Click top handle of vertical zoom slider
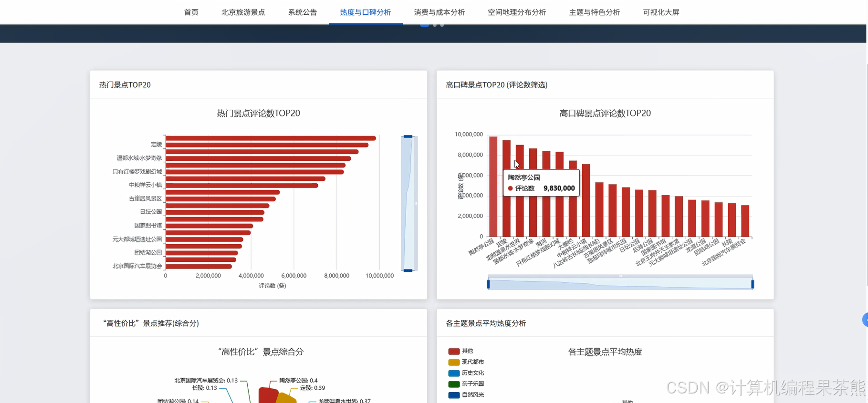 408,136
